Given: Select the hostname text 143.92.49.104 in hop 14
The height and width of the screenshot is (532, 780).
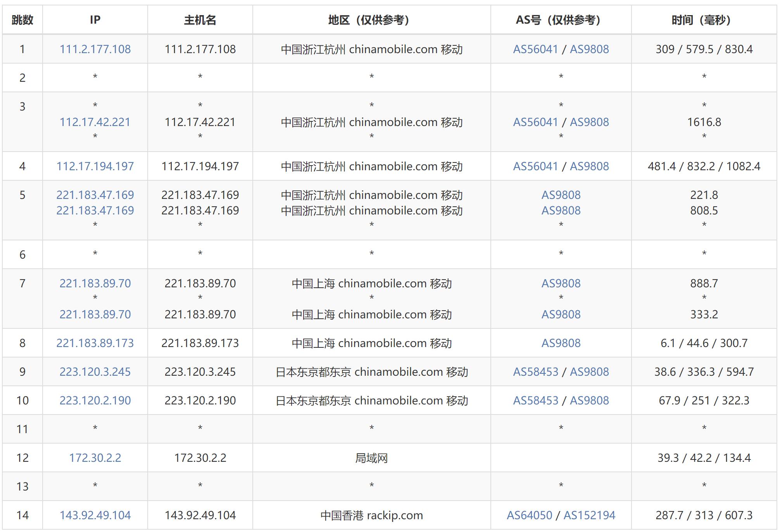Looking at the screenshot, I should [x=200, y=515].
